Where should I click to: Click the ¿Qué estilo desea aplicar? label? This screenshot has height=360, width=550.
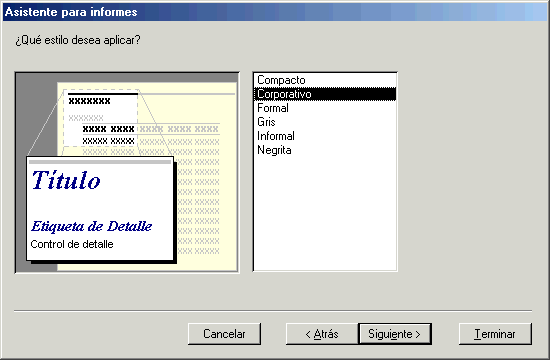point(78,40)
